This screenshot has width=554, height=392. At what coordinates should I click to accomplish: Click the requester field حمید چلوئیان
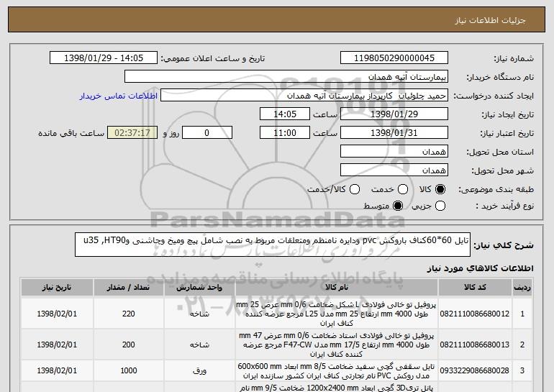[304, 96]
